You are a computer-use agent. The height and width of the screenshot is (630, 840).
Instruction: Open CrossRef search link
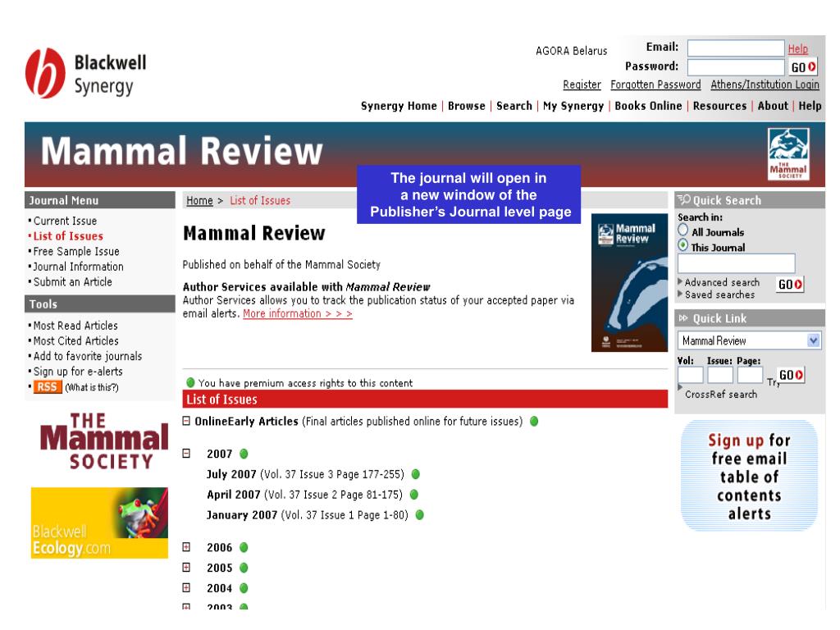pyautogui.click(x=721, y=395)
